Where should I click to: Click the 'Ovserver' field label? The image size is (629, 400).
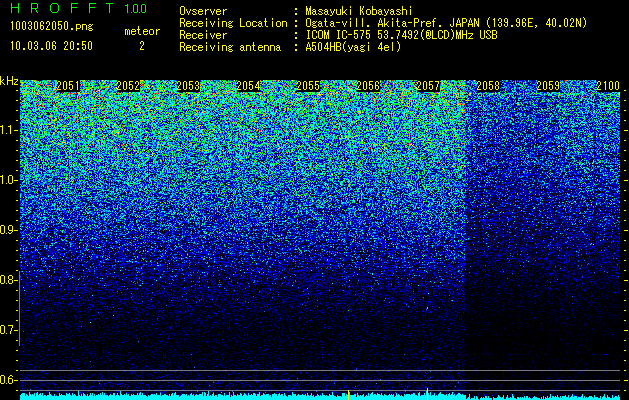(x=203, y=11)
